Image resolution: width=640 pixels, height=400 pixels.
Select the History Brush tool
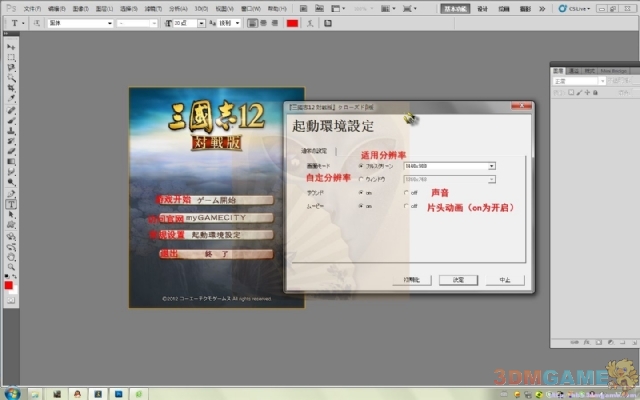coord(11,141)
